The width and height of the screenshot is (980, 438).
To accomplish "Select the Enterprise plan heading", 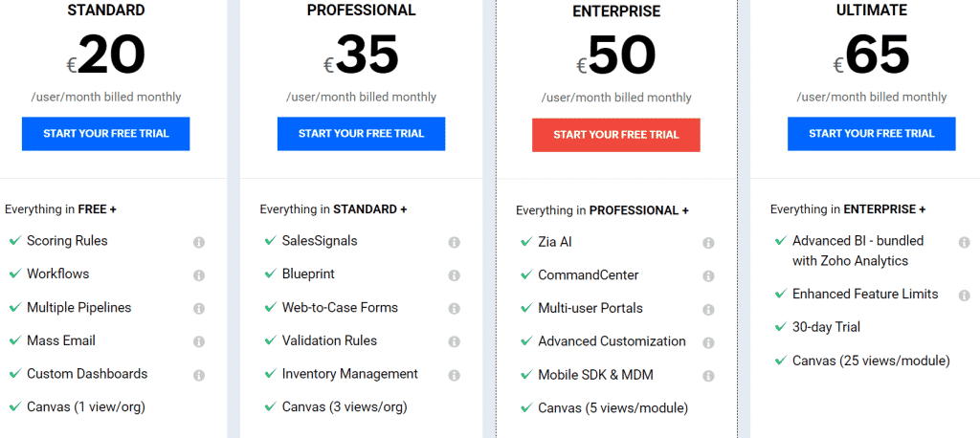I will [616, 11].
